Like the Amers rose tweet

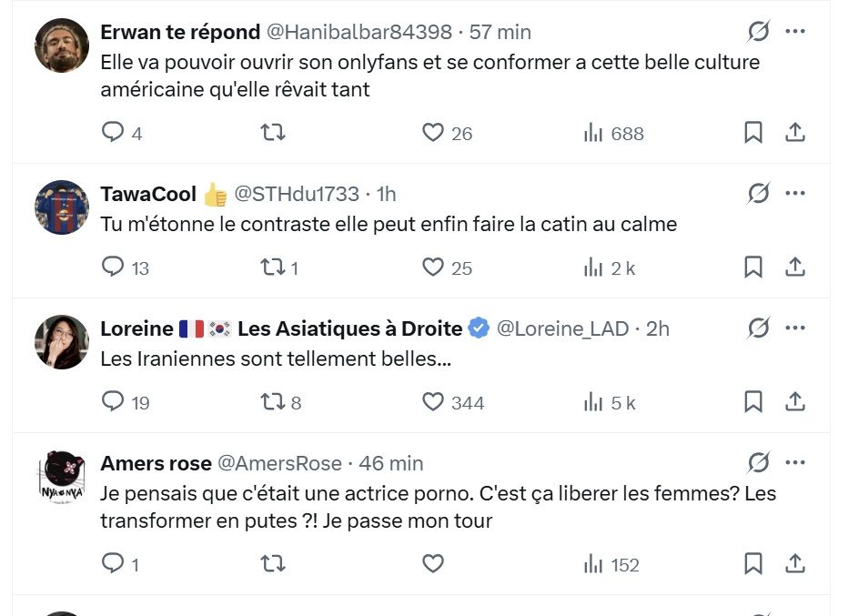pyautogui.click(x=433, y=564)
